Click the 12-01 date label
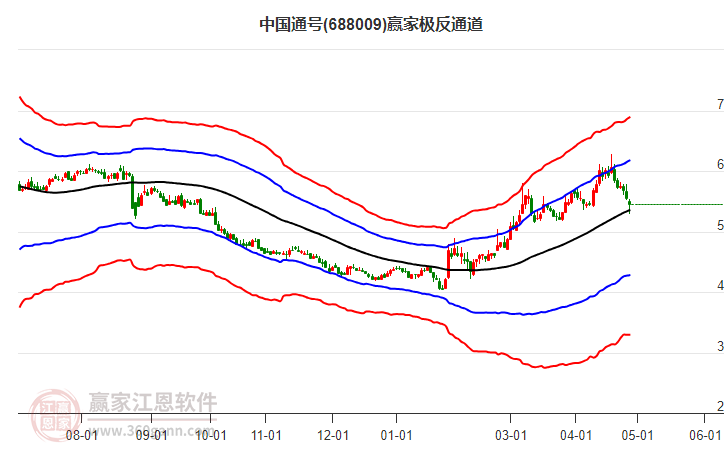726x450 pixels. point(332,436)
